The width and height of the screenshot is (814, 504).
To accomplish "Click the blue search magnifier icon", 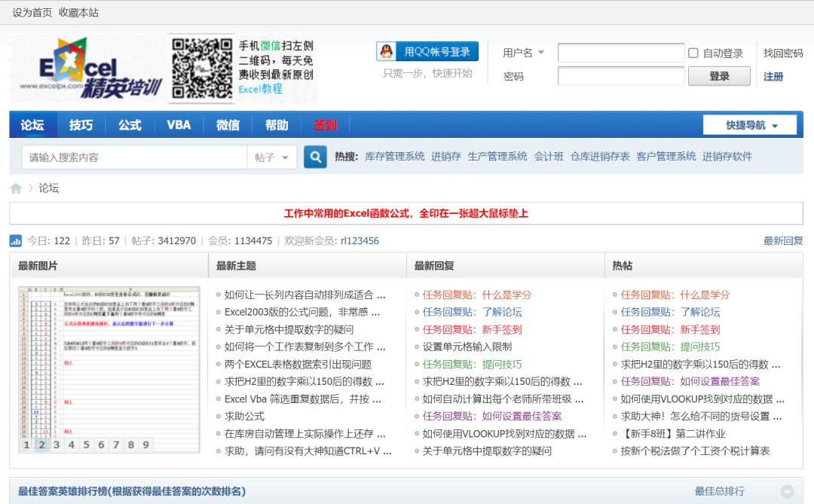I will click(314, 157).
